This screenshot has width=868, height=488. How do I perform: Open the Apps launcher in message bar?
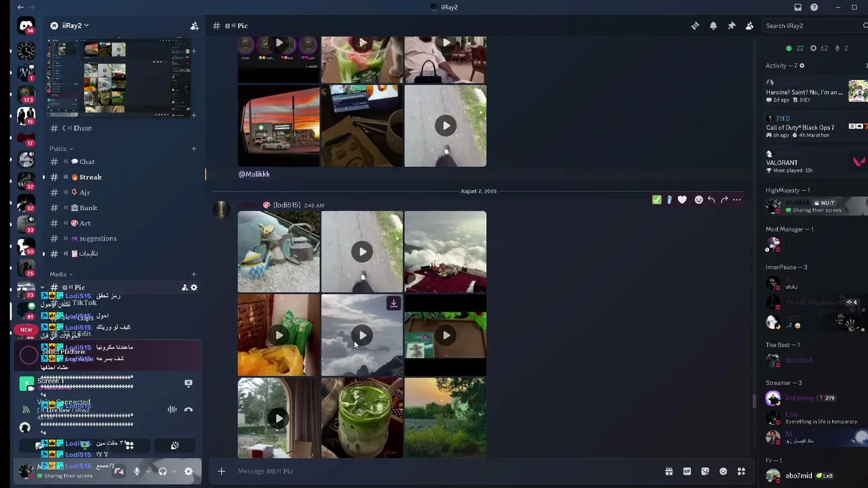pos(741,471)
